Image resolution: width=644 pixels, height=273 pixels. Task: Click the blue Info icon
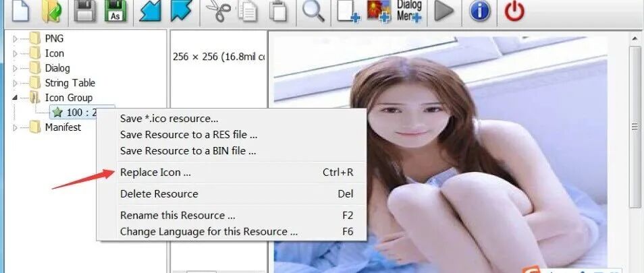tap(480, 11)
